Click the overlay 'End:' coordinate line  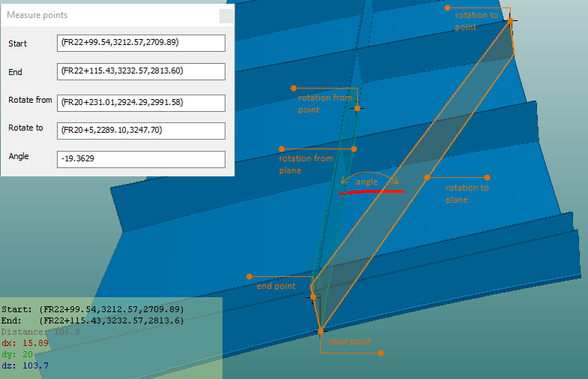(93, 320)
